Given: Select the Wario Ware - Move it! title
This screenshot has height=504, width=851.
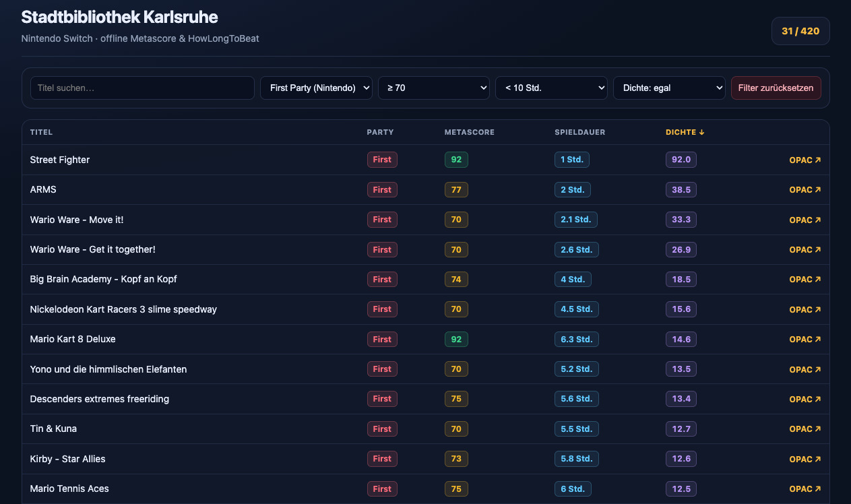Looking at the screenshot, I should point(77,220).
